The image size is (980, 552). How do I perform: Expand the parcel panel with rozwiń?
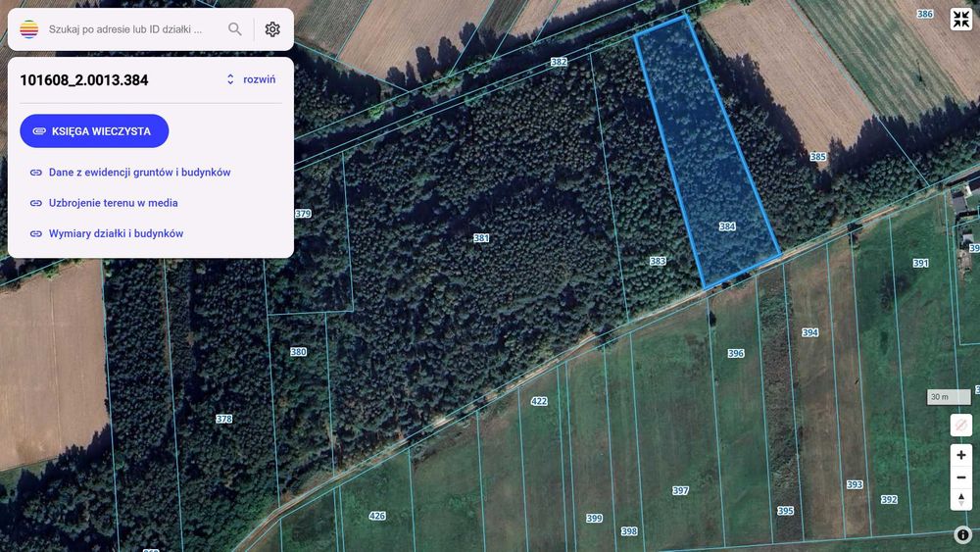260,79
